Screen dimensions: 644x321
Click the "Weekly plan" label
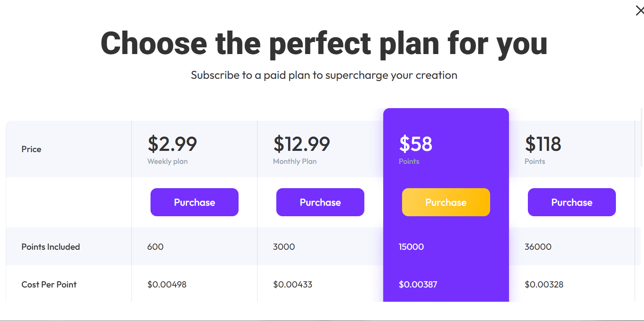click(x=167, y=161)
